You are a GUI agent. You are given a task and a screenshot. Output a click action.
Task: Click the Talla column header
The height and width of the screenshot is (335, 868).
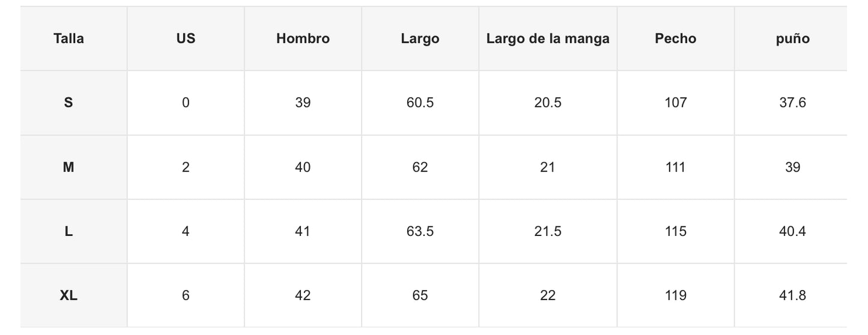68,39
